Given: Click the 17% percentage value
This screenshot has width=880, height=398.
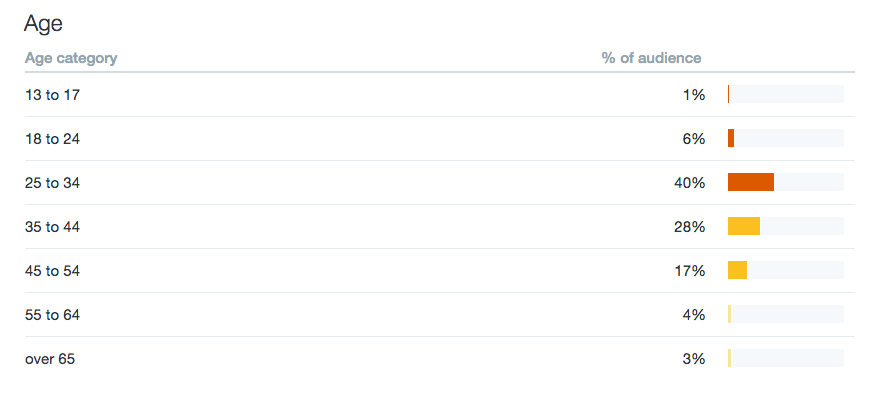Looking at the screenshot, I should (690, 271).
